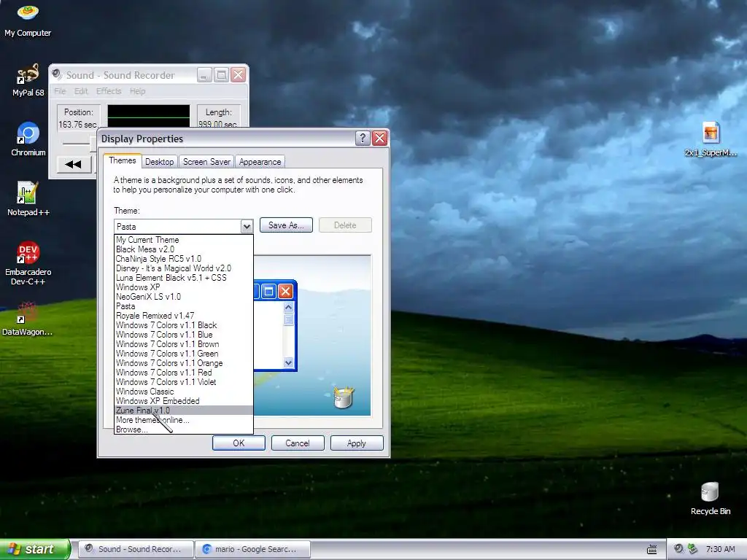The image size is (747, 560).
Task: Select Windows 7 Colors v1.1 Brown
Action: click(x=183, y=344)
